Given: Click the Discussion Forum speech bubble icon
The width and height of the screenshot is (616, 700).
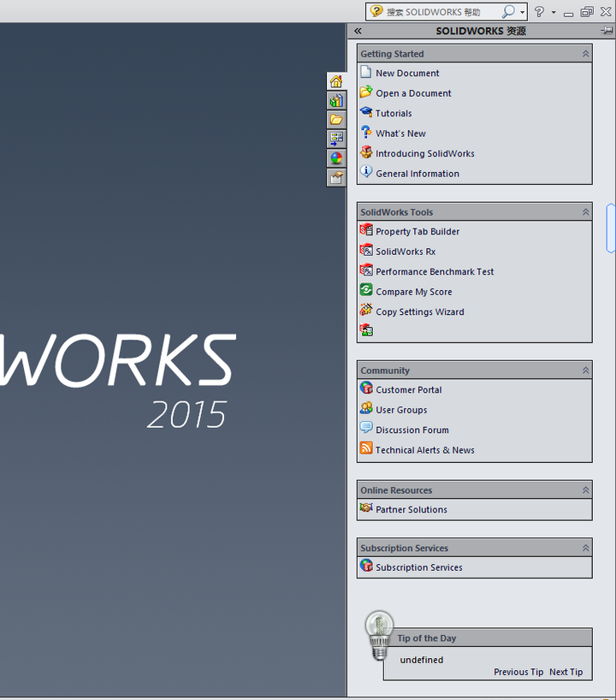Looking at the screenshot, I should click(x=366, y=428).
